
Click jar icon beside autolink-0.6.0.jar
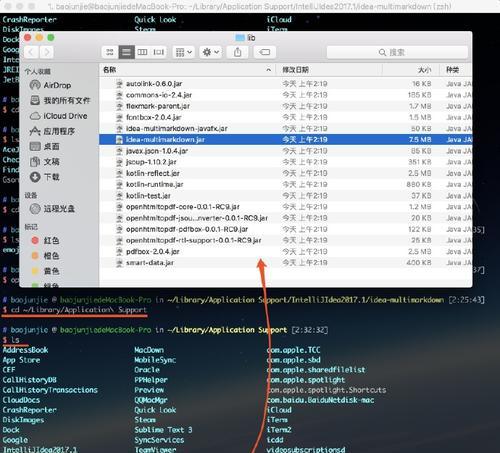click(119, 84)
